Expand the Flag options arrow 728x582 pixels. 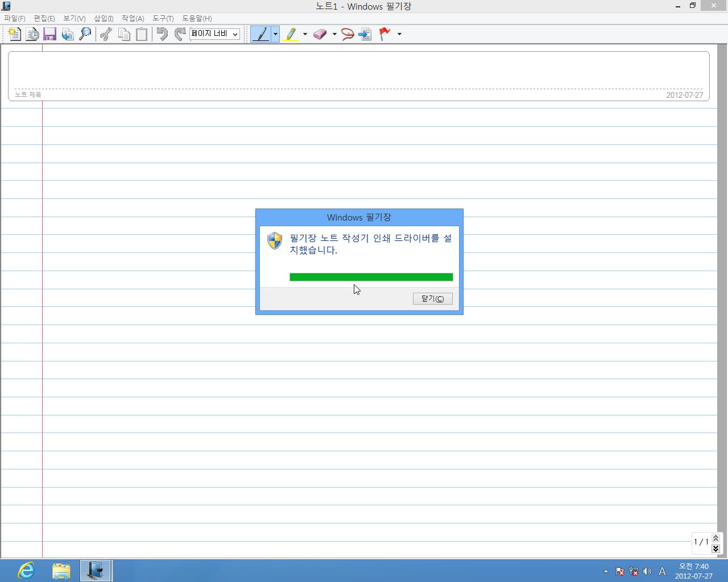tap(399, 34)
